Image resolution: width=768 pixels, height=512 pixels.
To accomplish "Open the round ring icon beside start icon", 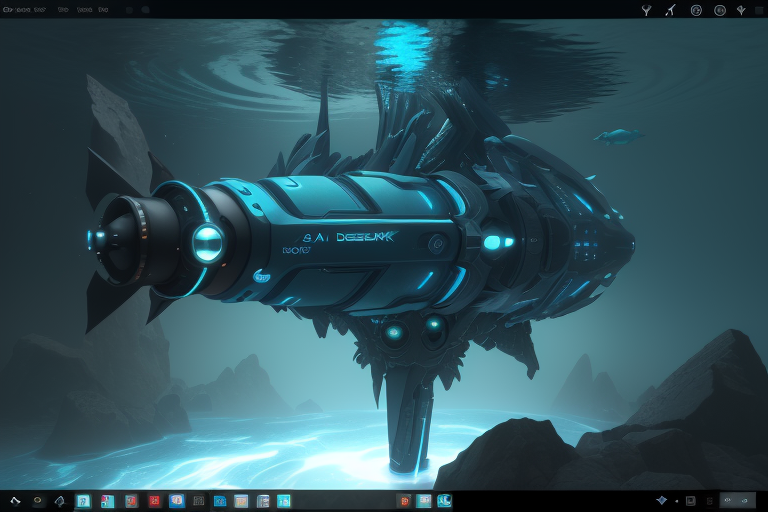I will [38, 500].
